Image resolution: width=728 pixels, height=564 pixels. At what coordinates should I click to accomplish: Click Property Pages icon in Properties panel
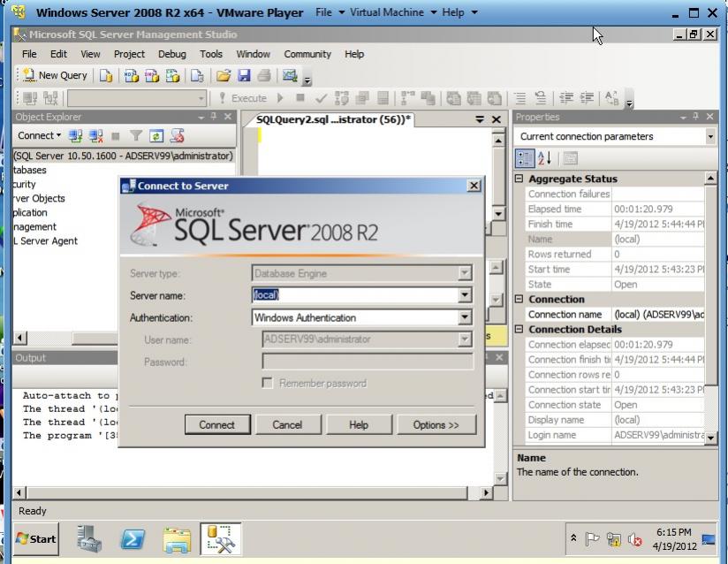(570, 158)
